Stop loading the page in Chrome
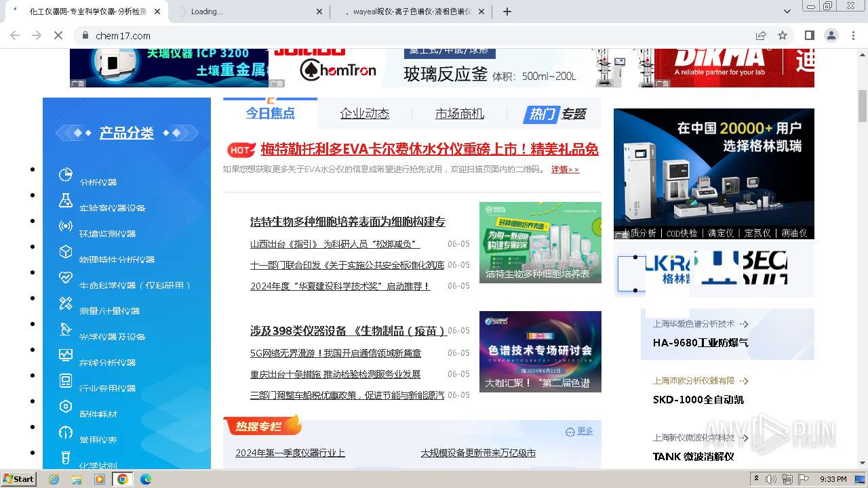The image size is (868, 488). click(x=58, y=35)
